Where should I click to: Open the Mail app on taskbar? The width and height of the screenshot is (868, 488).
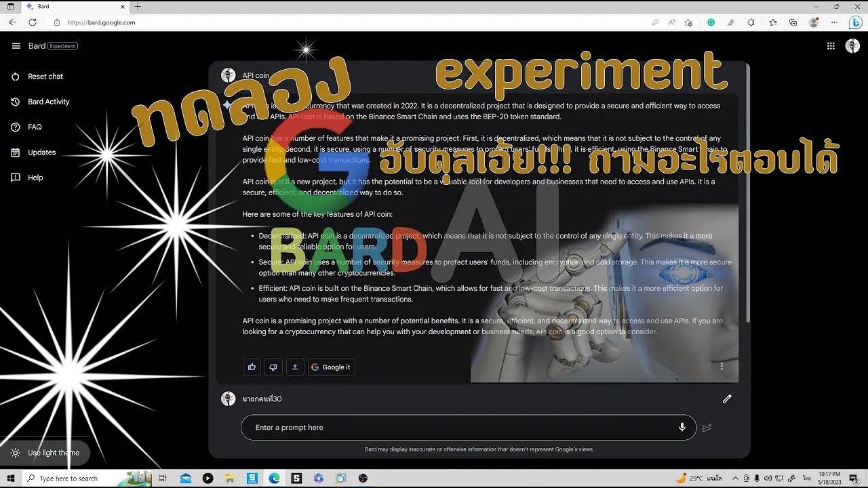tap(185, 479)
